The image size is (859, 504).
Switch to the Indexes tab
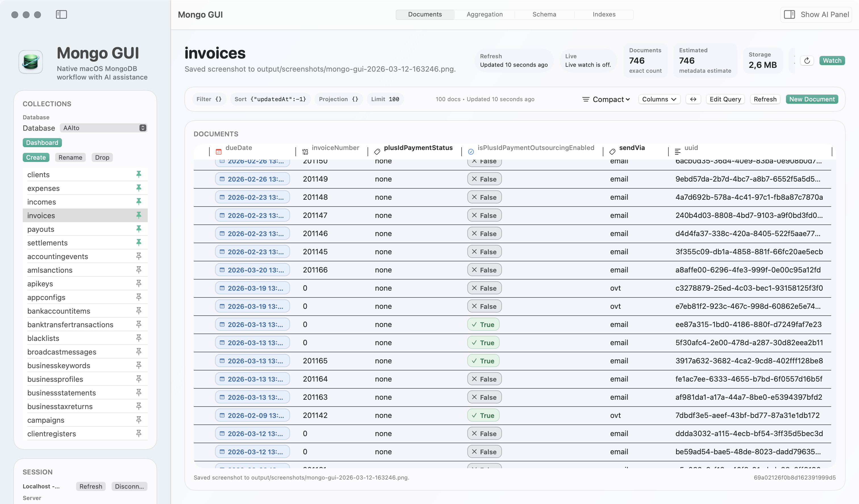point(604,14)
